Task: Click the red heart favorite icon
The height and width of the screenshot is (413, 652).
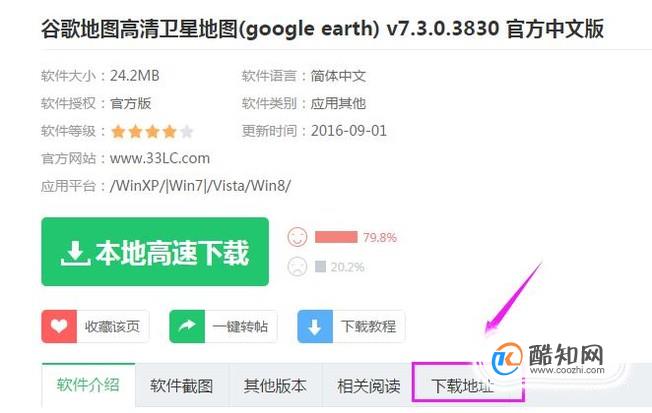Action: (59, 326)
